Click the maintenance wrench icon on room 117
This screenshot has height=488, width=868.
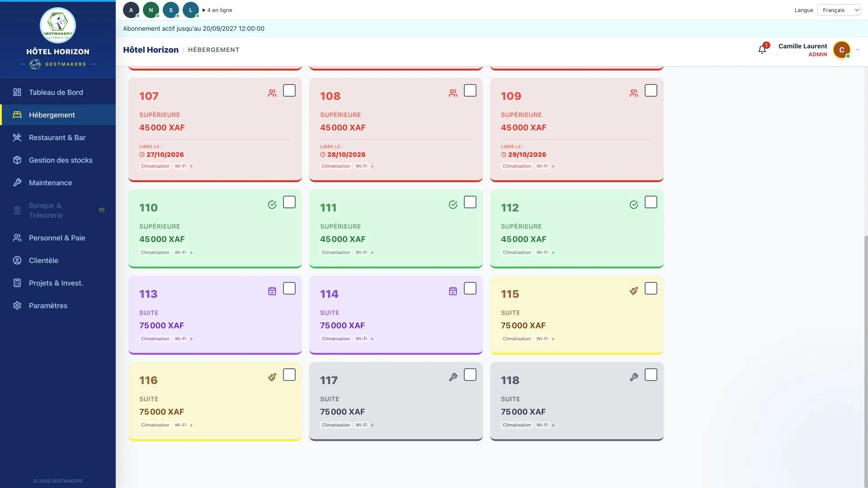(x=453, y=377)
